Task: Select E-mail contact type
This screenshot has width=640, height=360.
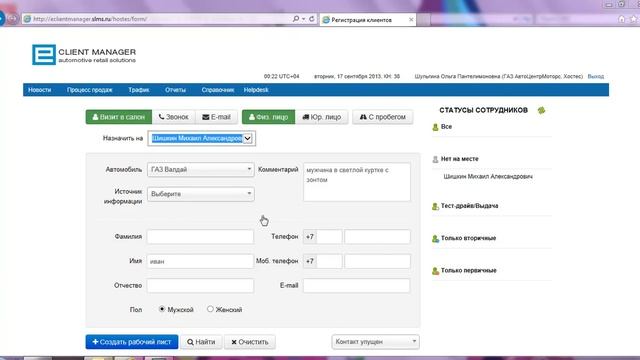Action: point(216,117)
